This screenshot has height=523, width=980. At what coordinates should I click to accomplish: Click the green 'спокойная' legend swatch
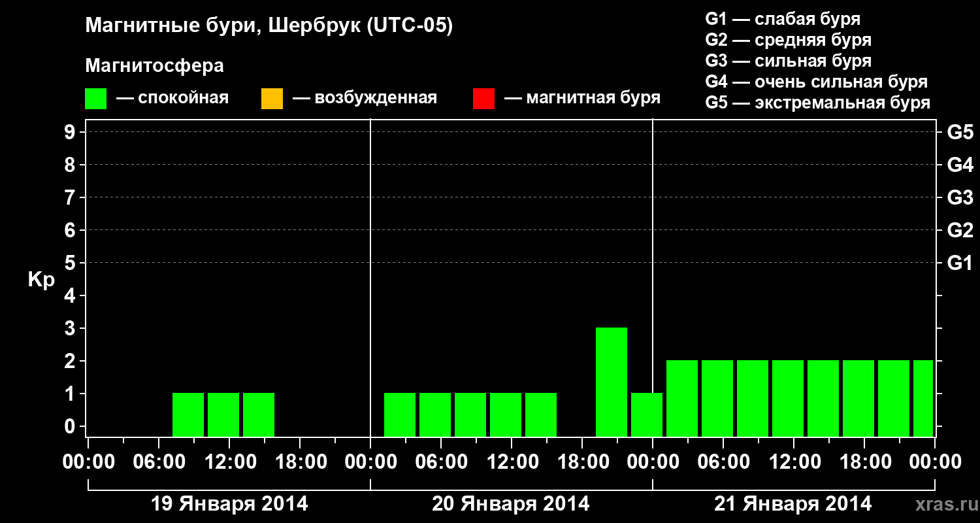(x=96, y=99)
